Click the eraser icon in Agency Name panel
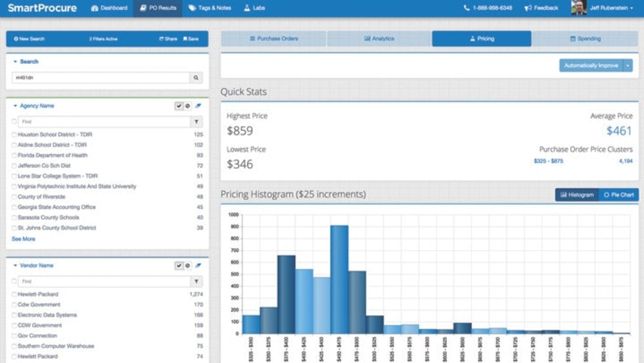 click(x=198, y=106)
